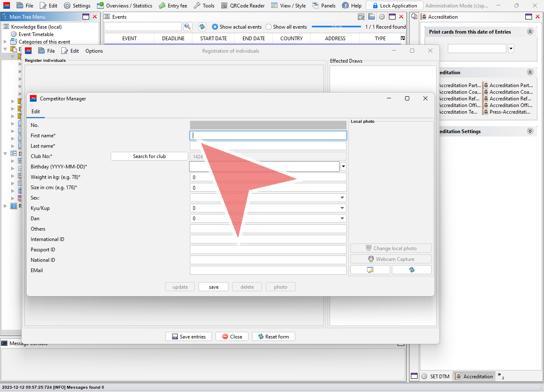This screenshot has height=392, width=544.
Task: Click the Search for club button
Action: pos(149,156)
